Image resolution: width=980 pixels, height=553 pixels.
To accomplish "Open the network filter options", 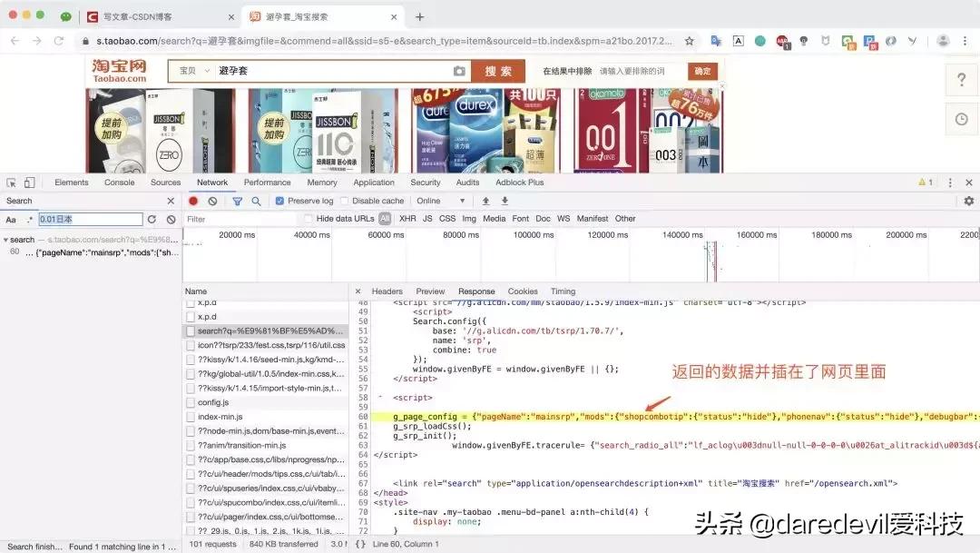I will coord(236,201).
